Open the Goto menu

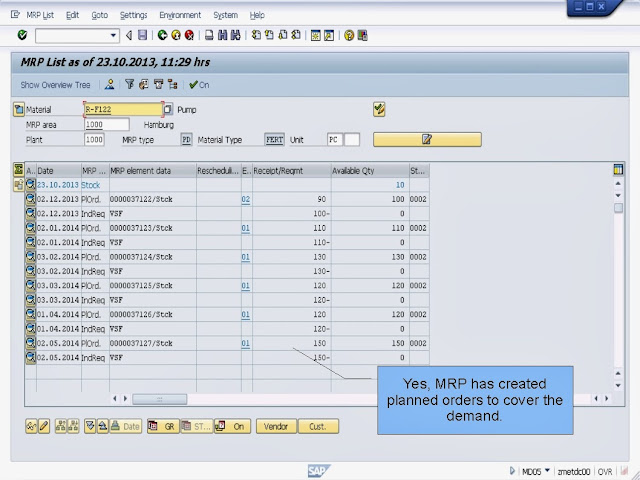(x=100, y=15)
